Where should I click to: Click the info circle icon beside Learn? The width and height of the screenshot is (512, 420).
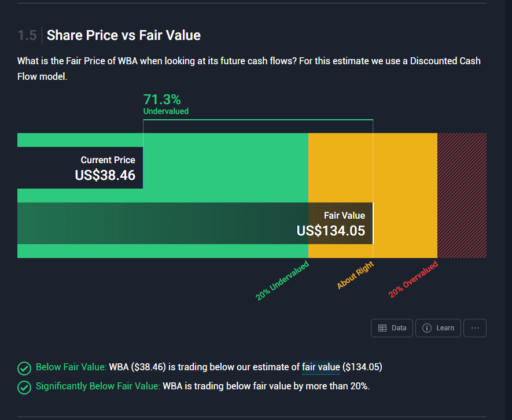(x=427, y=328)
